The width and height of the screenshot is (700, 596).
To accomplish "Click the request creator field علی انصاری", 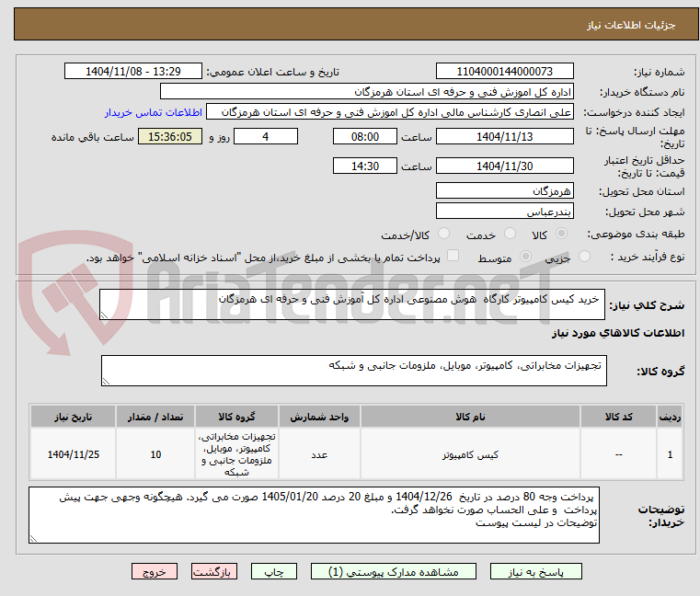I will pos(390,112).
